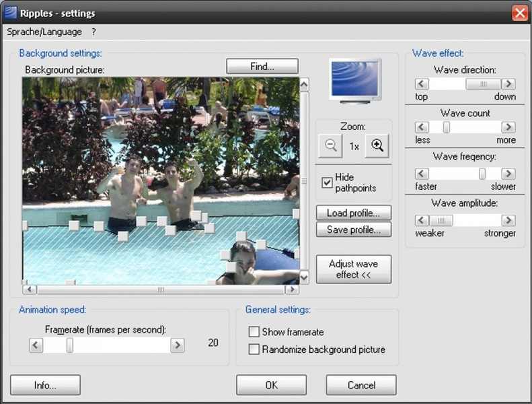Open the ? help menu

point(93,32)
